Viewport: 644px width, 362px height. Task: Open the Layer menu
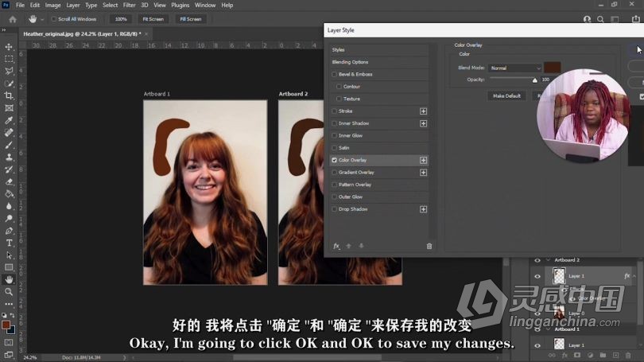(x=73, y=6)
